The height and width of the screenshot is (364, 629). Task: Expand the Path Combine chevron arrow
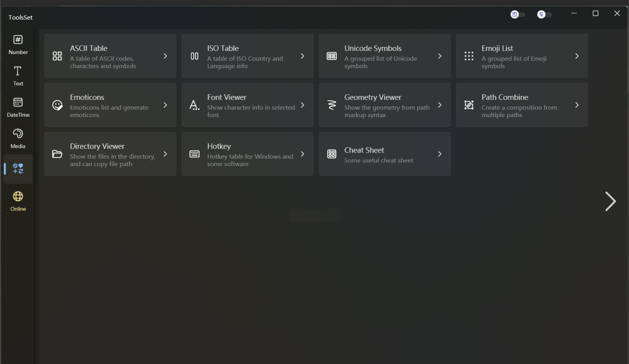coord(577,105)
